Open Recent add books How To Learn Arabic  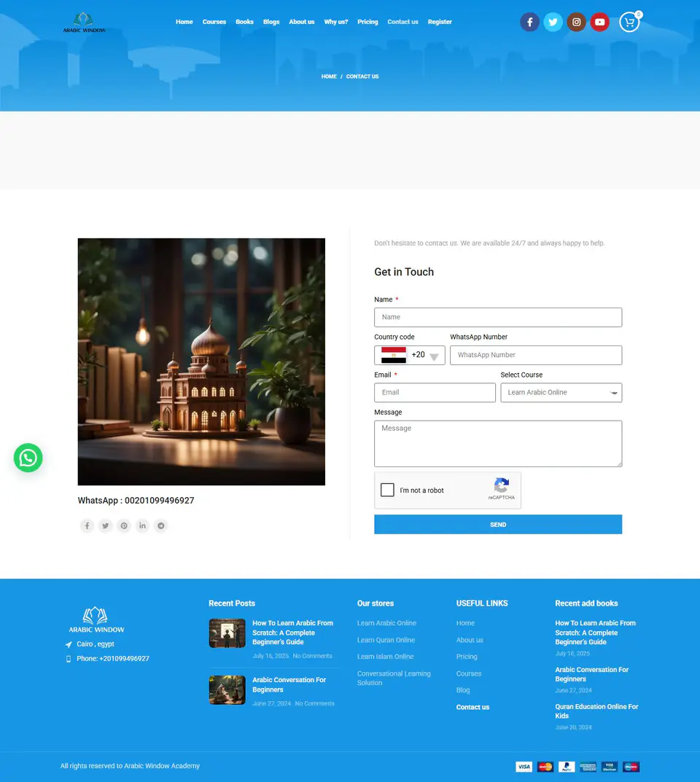tap(595, 633)
